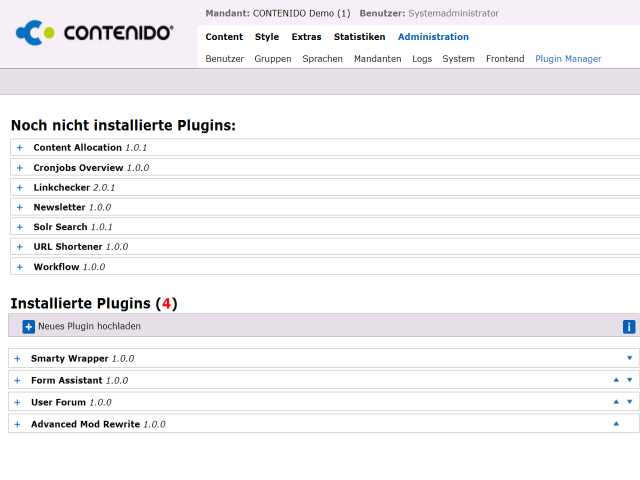Click the Content Allocation plugin name
The width and height of the screenshot is (640, 480).
[78, 147]
